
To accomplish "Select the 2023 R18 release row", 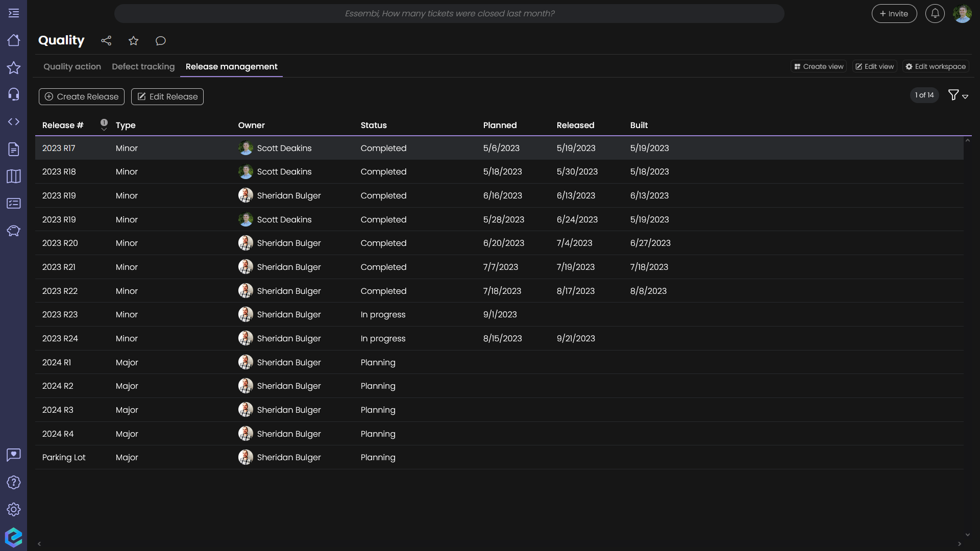I will pos(499,171).
